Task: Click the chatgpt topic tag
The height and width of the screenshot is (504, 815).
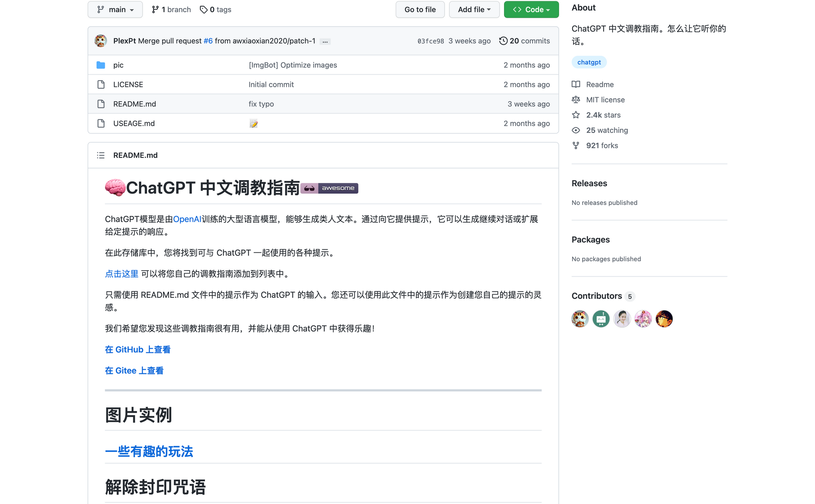Action: coord(589,62)
